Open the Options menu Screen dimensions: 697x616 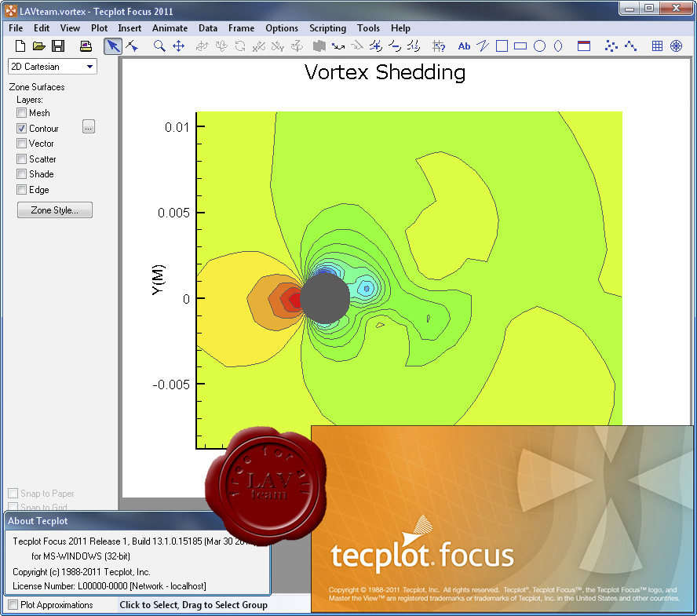point(281,28)
